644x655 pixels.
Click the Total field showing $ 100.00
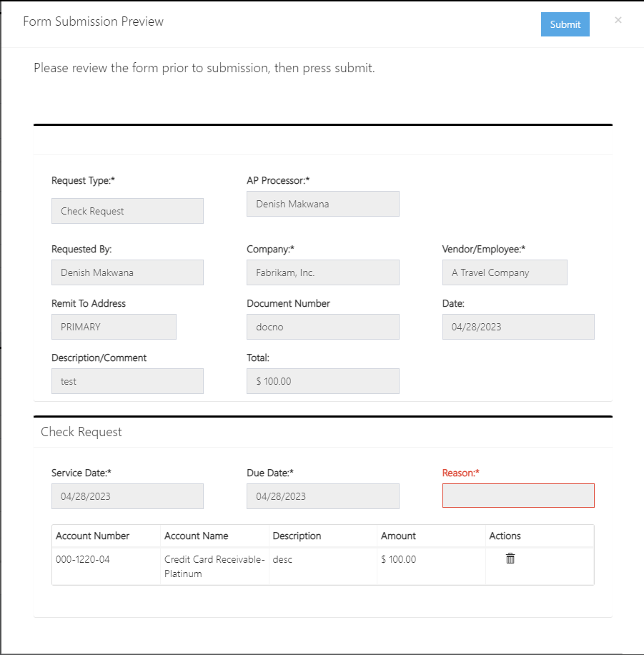(x=323, y=381)
